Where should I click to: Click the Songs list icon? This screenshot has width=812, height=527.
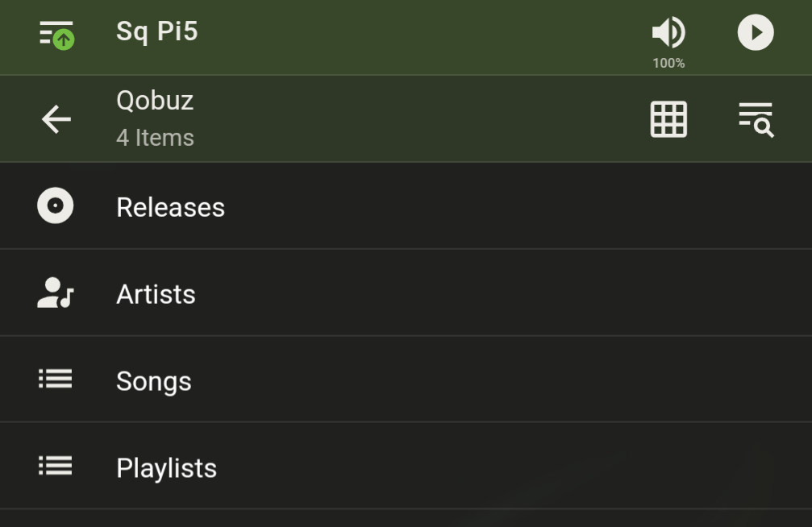(x=56, y=379)
